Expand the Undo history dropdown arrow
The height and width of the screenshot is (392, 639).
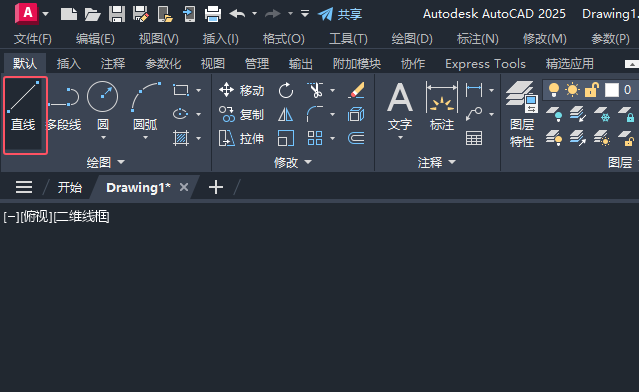click(255, 13)
